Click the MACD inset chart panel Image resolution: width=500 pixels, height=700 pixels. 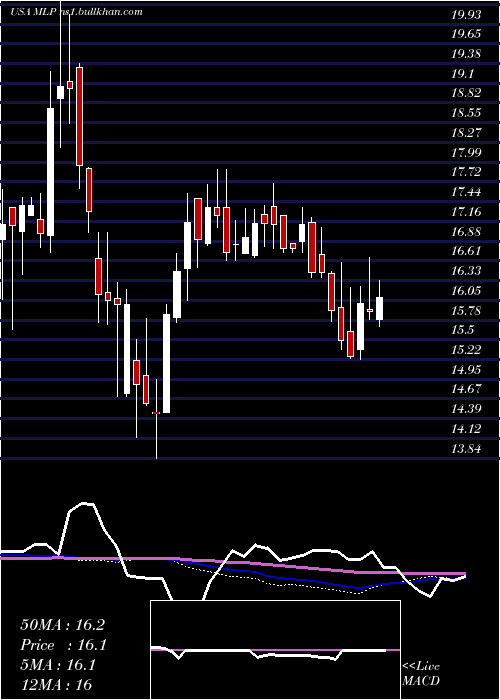[x=275, y=650]
